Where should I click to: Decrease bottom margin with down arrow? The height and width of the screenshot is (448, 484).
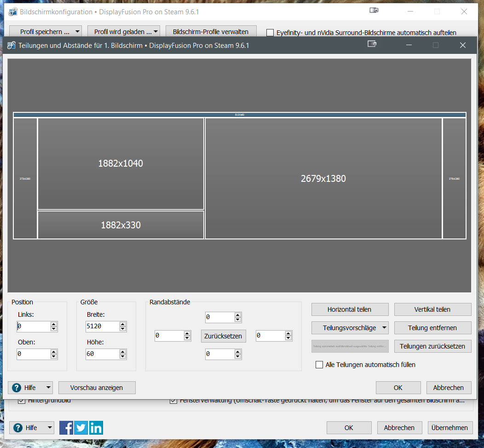tap(238, 356)
